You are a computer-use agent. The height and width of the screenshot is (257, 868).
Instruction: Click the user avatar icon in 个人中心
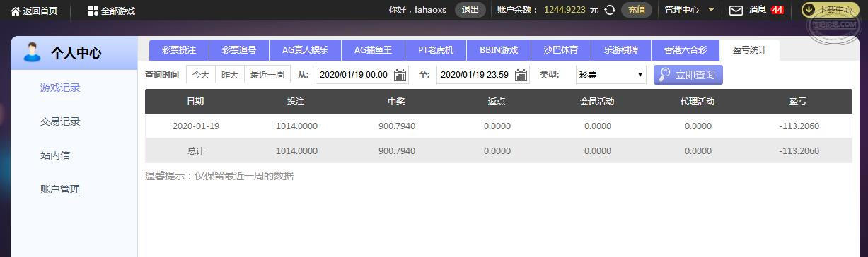[32, 52]
